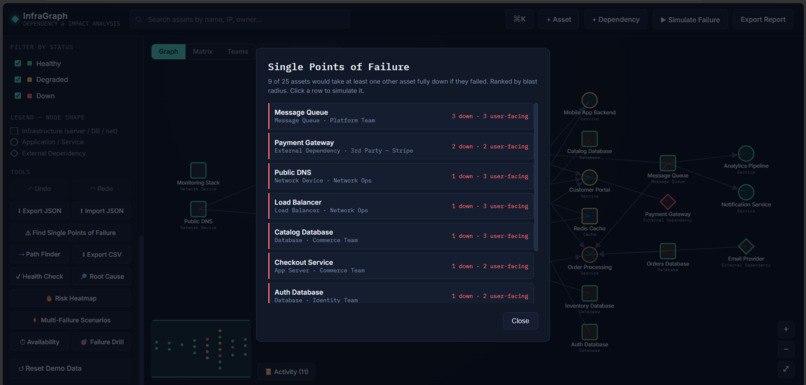Start the Failure Drill tool

(101, 342)
